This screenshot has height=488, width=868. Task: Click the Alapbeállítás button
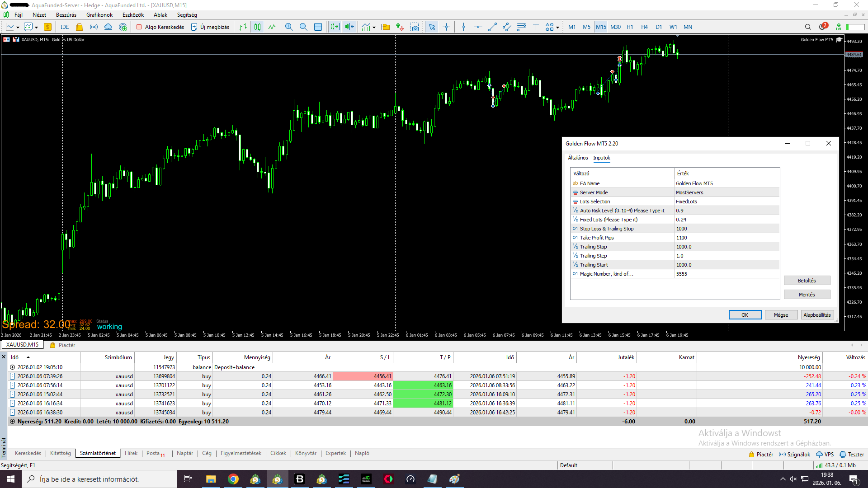coord(817,315)
